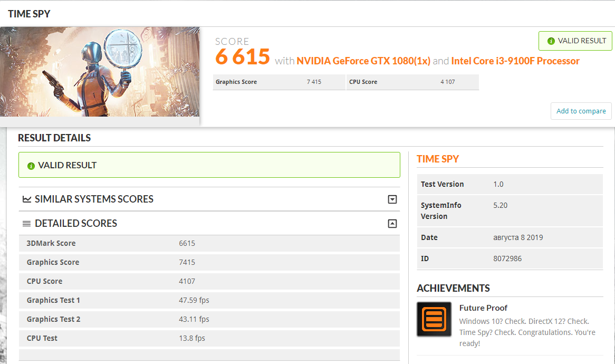615x364 pixels.
Task: Select the Graphics Score summary cell
Action: [x=279, y=82]
